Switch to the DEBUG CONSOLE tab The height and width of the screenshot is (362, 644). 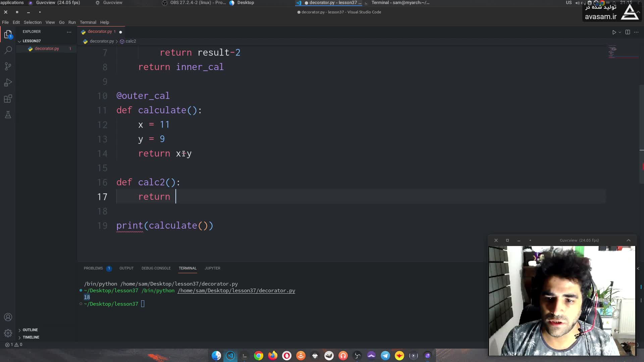pyautogui.click(x=156, y=268)
